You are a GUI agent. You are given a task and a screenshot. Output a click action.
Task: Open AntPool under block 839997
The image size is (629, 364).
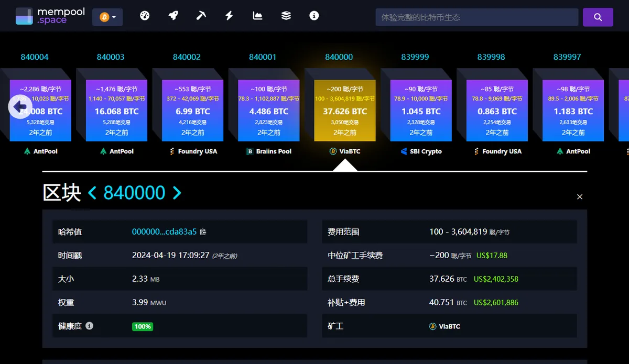pos(573,151)
